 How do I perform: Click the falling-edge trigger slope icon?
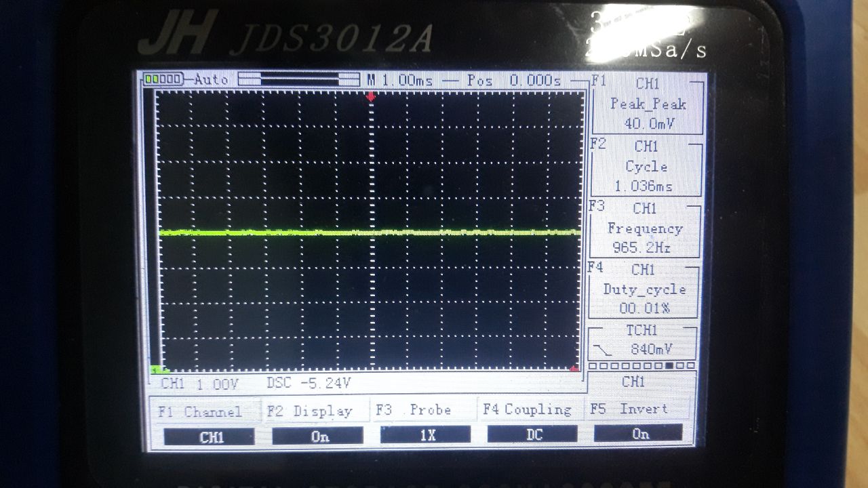click(603, 350)
